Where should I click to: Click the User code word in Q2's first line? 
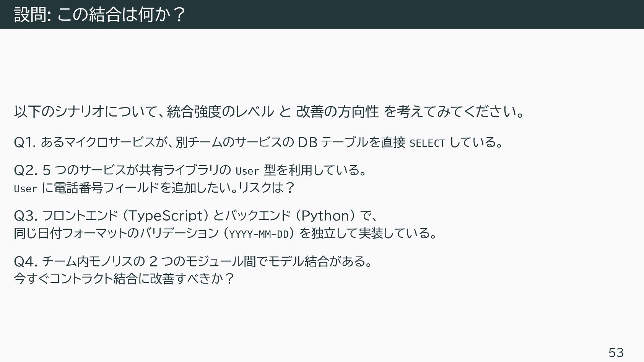click(247, 170)
